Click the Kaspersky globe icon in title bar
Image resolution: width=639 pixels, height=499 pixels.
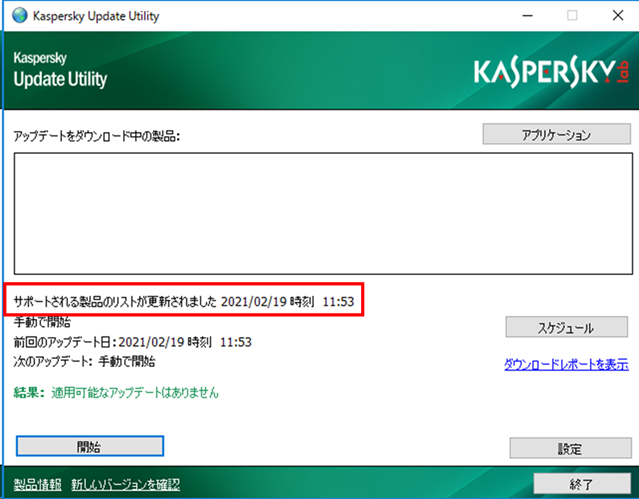pos(19,15)
